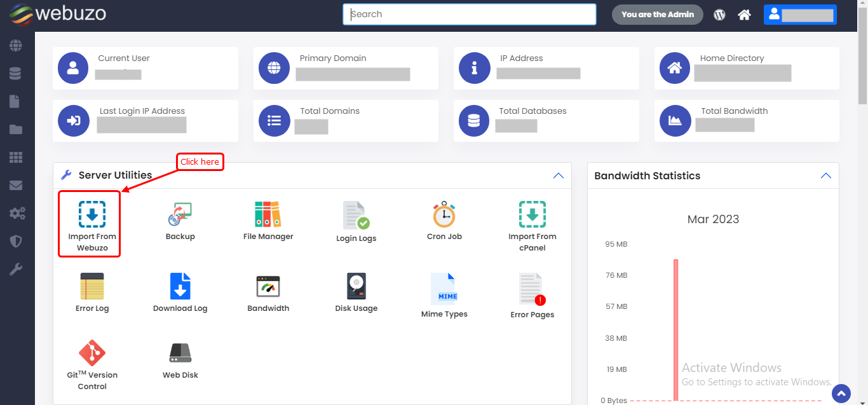Open the Error Log
The width and height of the screenshot is (868, 405).
[92, 293]
